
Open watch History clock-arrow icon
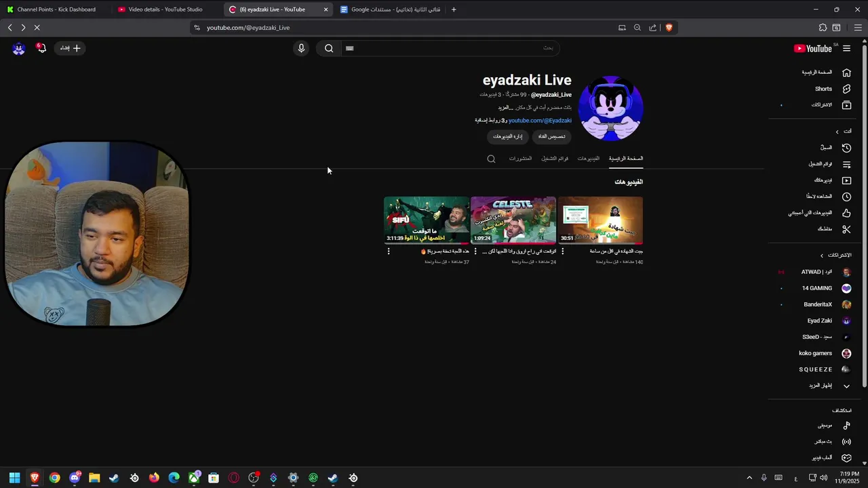(846, 148)
